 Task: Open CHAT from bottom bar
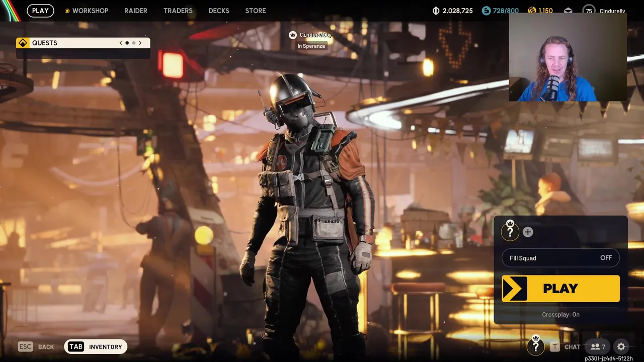tap(573, 347)
